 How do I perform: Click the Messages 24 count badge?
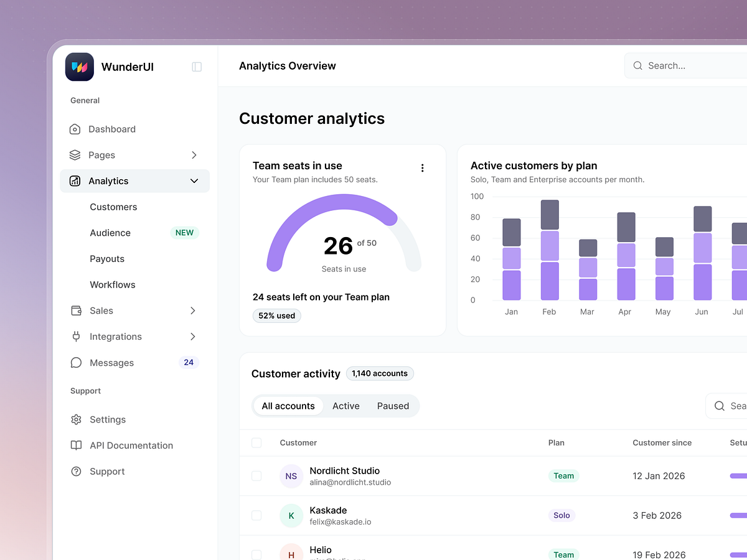pos(189,363)
